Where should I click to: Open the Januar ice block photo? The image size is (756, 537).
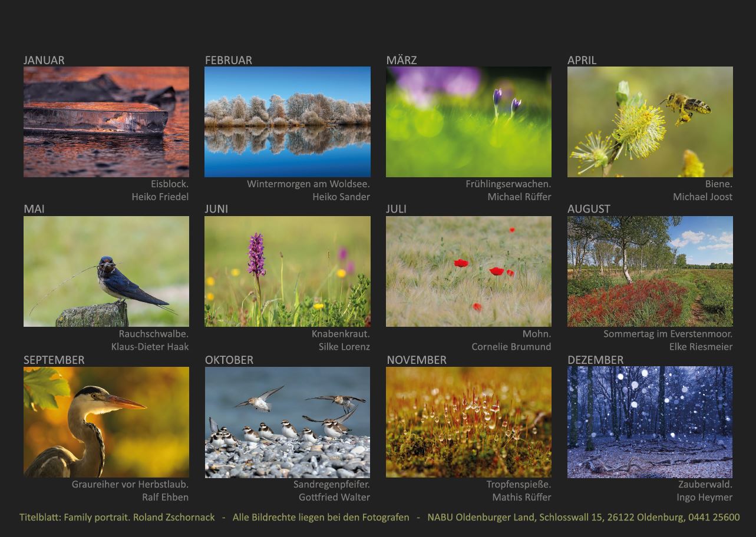pos(106,122)
